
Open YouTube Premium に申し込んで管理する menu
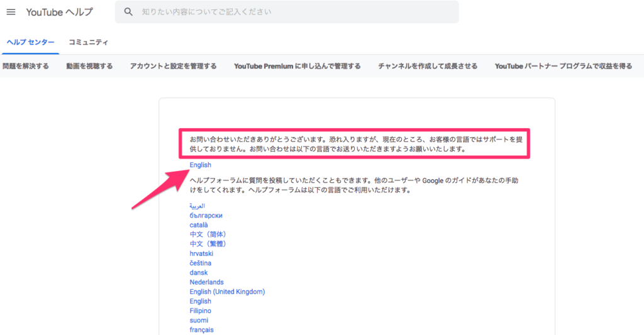pyautogui.click(x=297, y=66)
